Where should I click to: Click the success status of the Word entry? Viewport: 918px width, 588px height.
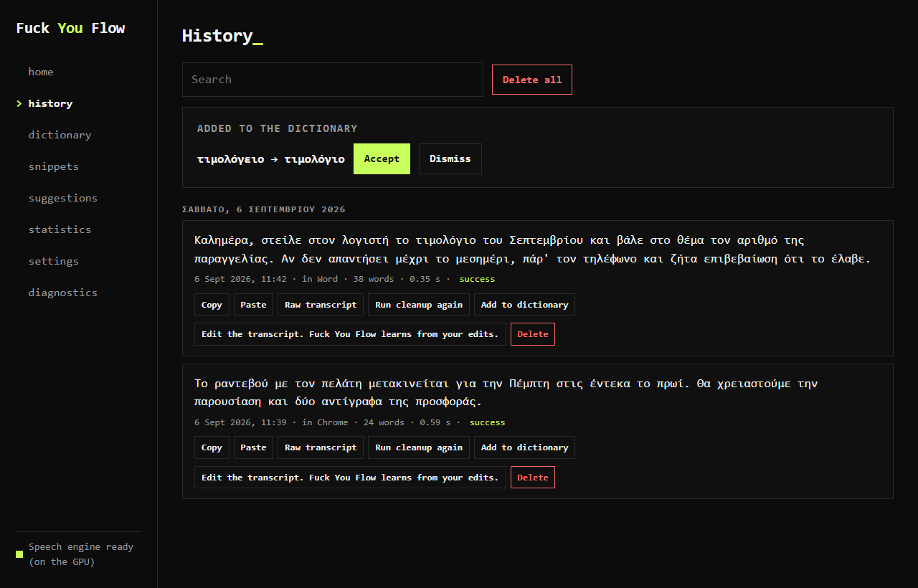[x=477, y=279]
